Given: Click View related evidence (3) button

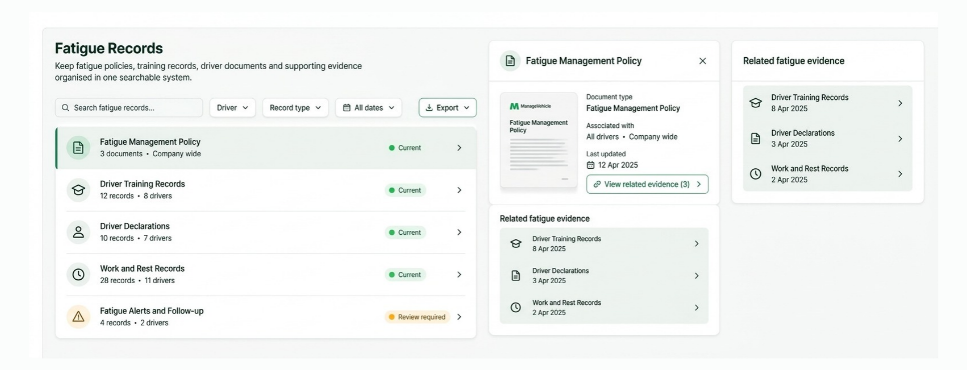Looking at the screenshot, I should tap(647, 184).
